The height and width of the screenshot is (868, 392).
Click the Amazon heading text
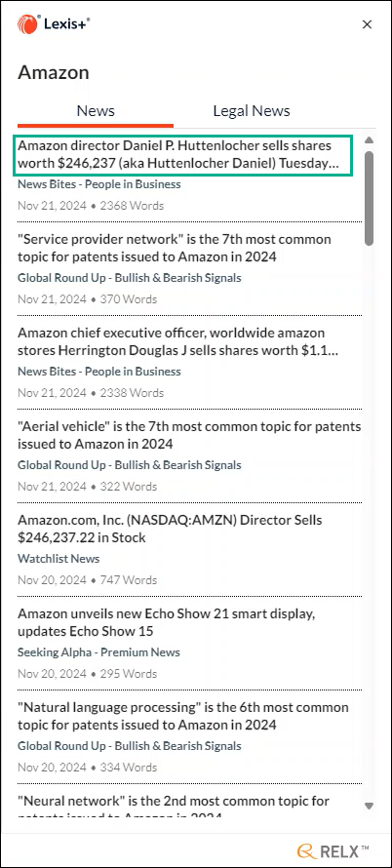tap(54, 72)
